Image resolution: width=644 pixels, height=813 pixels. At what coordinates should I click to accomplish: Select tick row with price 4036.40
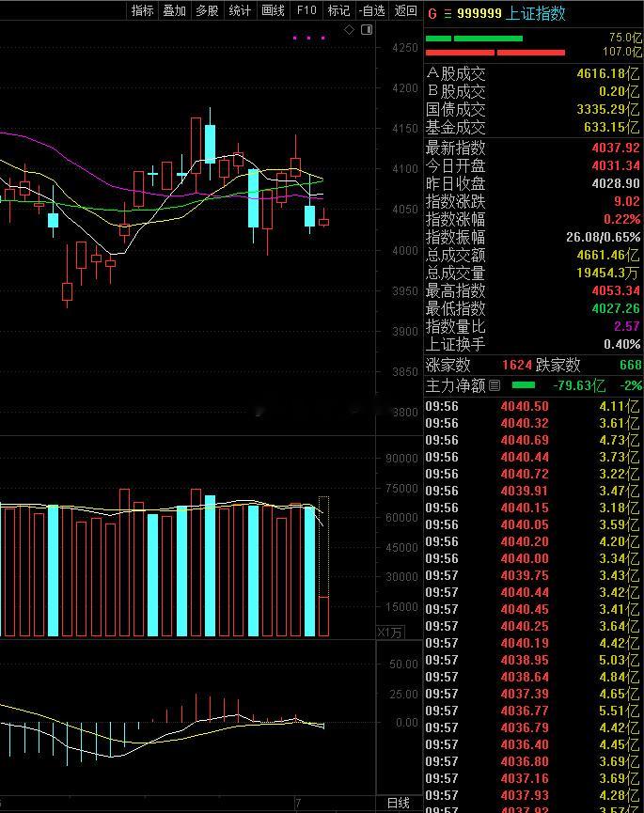pos(533,744)
